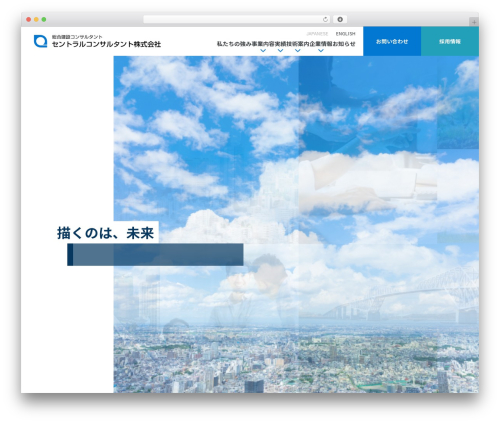500x423 pixels.
Task: Click the browser address bar
Action: tap(237, 20)
